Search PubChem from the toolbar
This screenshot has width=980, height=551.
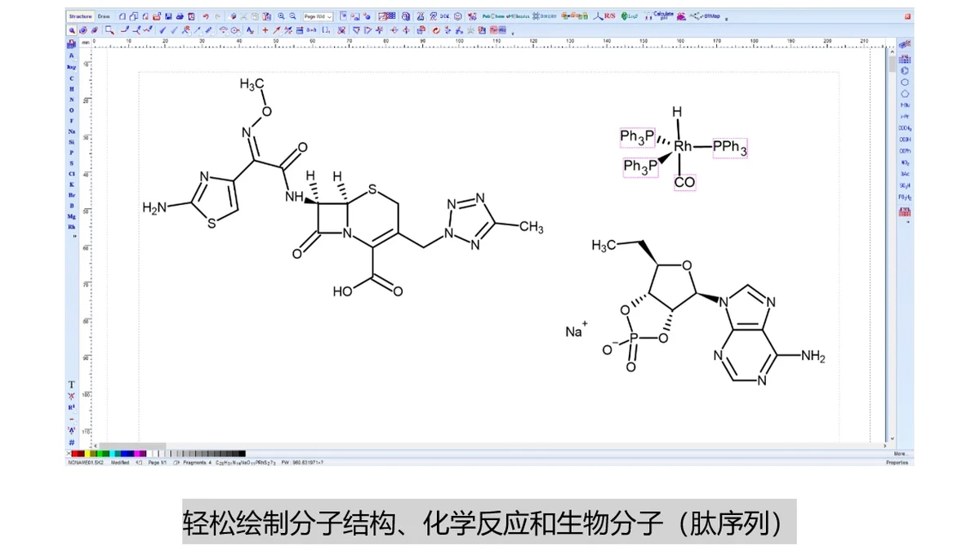coord(493,16)
